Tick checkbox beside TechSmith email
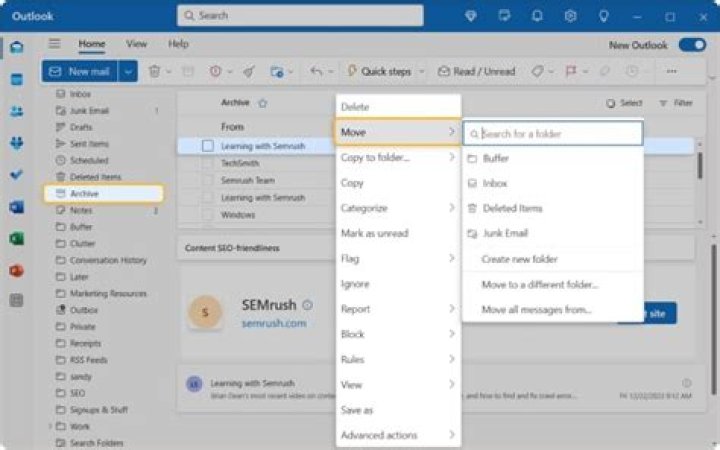 tap(208, 163)
